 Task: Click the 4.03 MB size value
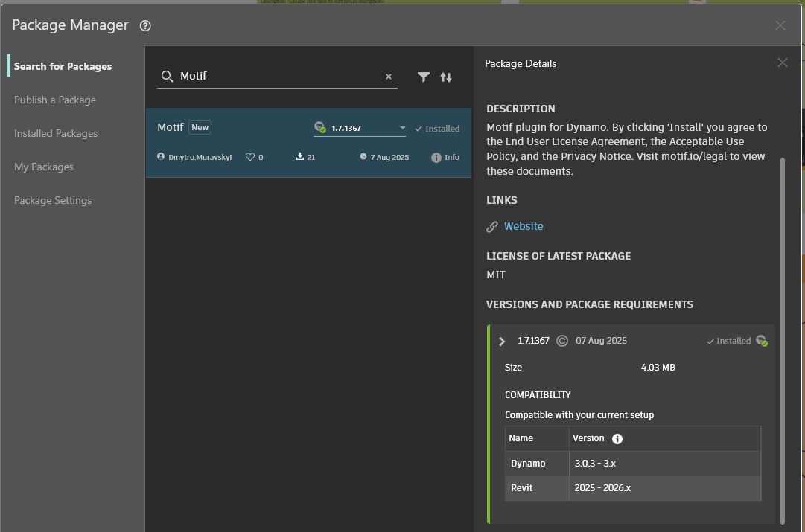click(658, 368)
